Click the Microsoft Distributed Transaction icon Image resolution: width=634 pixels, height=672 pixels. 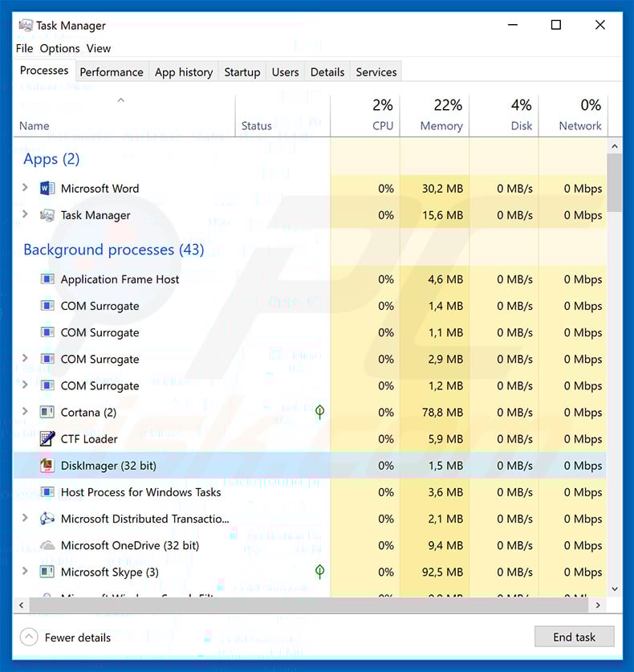pos(47,519)
